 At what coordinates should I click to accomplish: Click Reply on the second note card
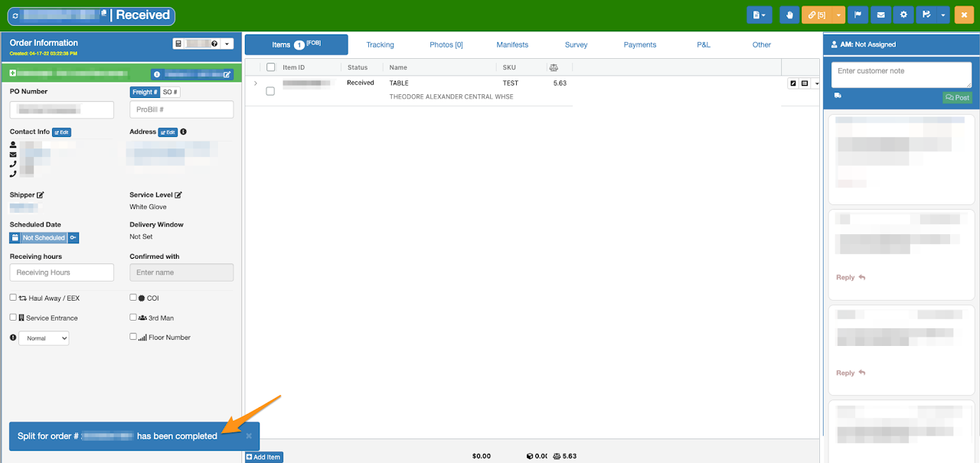pyautogui.click(x=851, y=277)
